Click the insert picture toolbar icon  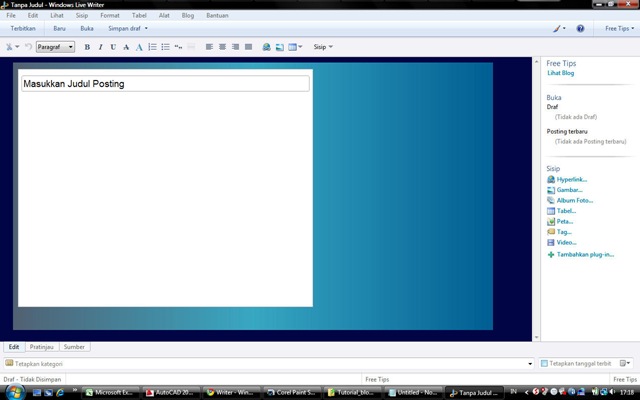pos(280,47)
